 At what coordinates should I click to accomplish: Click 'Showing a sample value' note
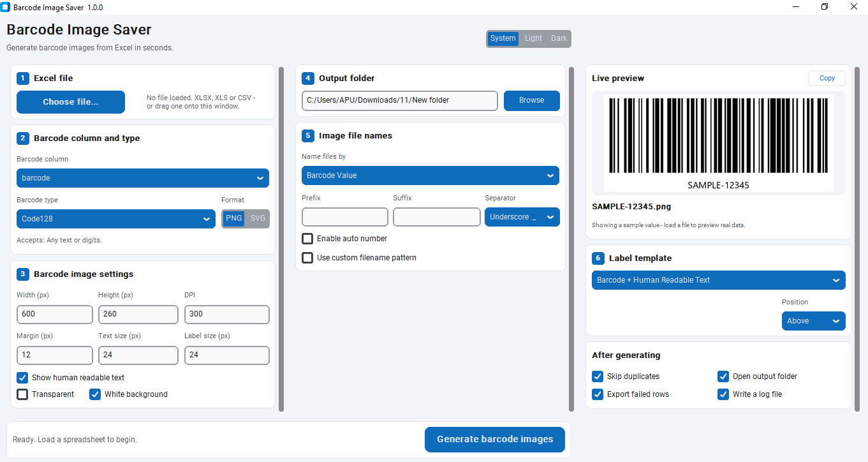pyautogui.click(x=668, y=225)
